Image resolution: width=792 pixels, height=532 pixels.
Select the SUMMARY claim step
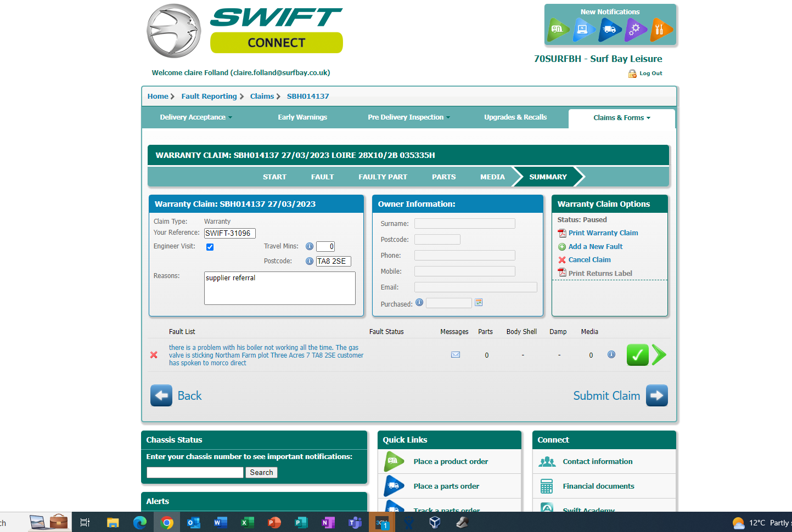(548, 177)
